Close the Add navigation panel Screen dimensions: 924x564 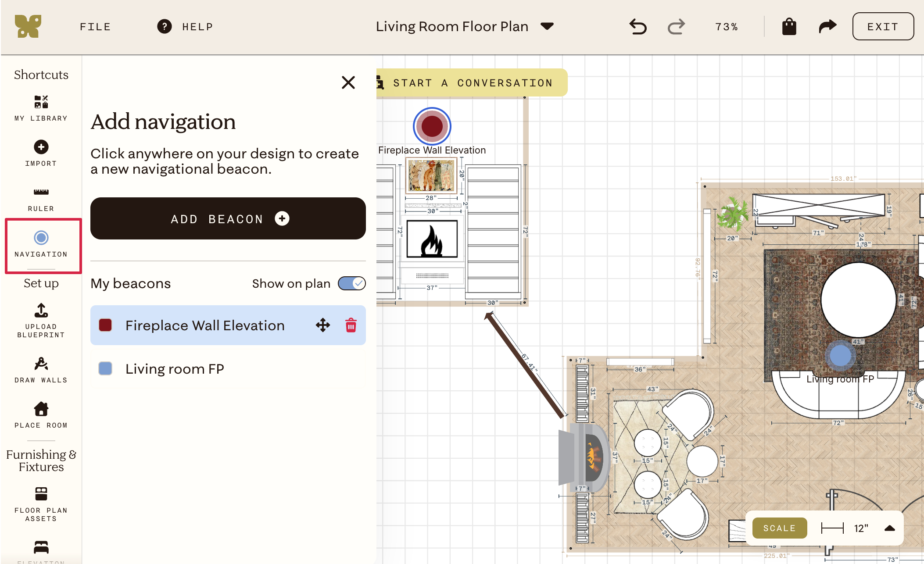(348, 82)
